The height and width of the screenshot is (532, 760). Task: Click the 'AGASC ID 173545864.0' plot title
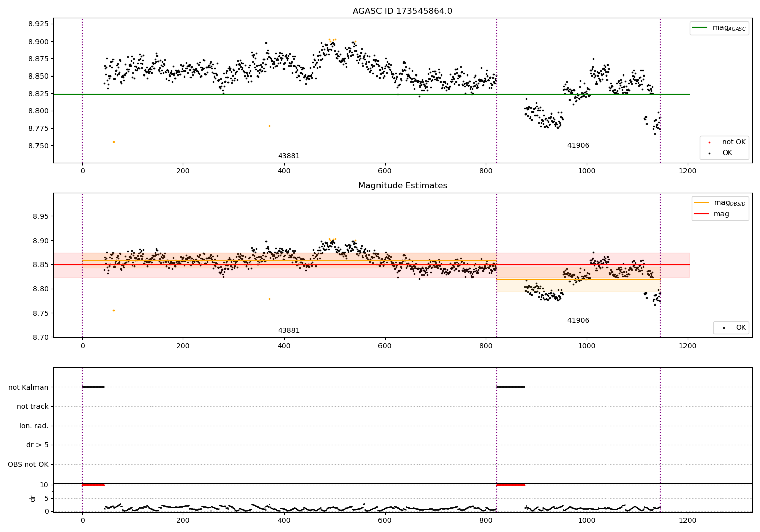[402, 11]
